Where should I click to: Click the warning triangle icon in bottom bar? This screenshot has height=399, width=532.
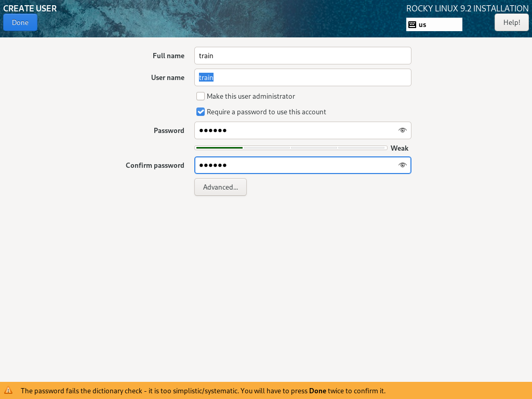(8, 391)
